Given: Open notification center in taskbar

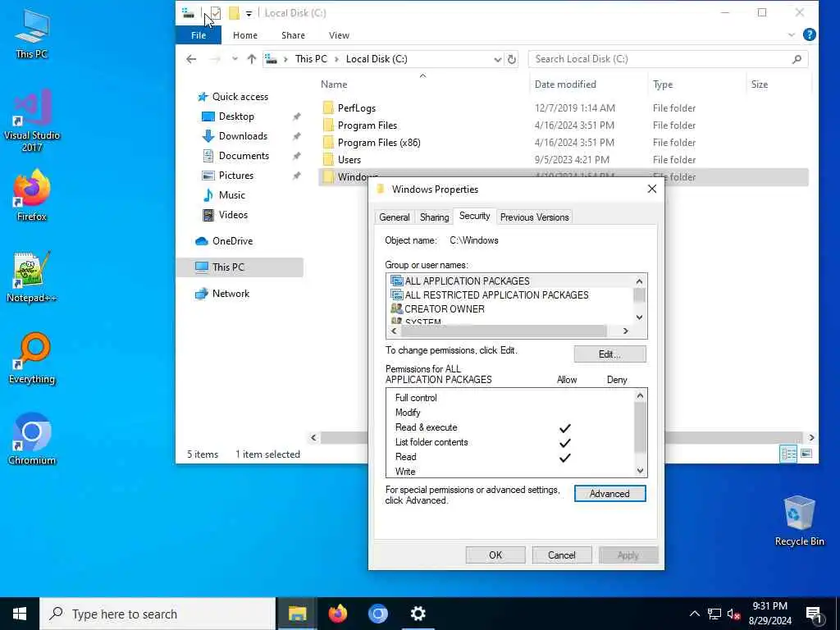Looking at the screenshot, I should point(814,614).
